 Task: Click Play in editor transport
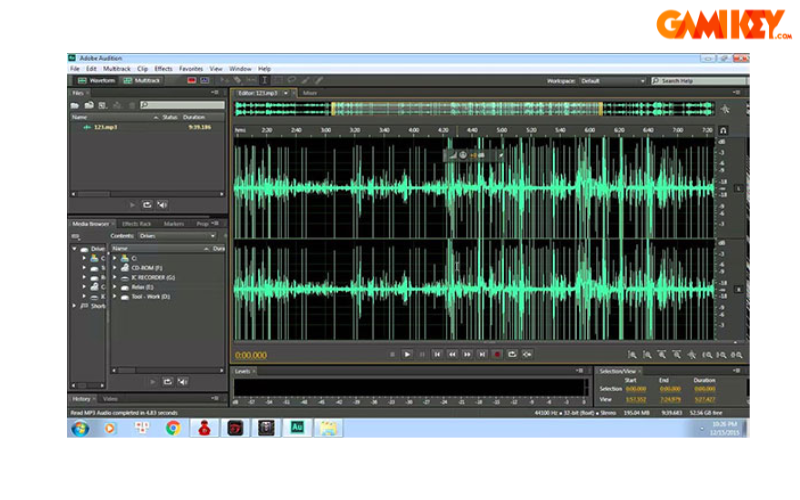[x=407, y=354]
